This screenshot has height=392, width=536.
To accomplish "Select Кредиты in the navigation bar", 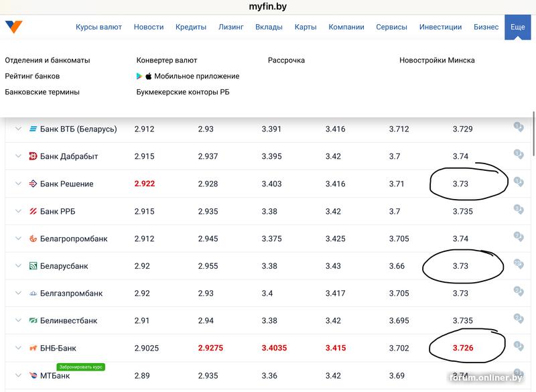I will [x=191, y=27].
